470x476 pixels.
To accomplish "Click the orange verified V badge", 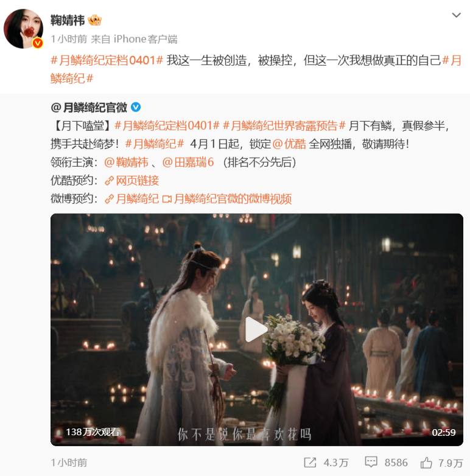I will [38, 43].
